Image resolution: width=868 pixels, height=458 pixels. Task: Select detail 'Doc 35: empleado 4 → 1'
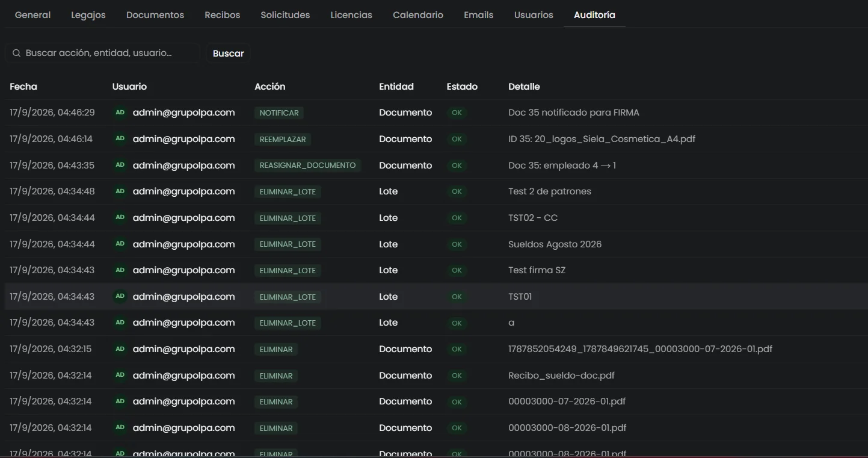562,166
